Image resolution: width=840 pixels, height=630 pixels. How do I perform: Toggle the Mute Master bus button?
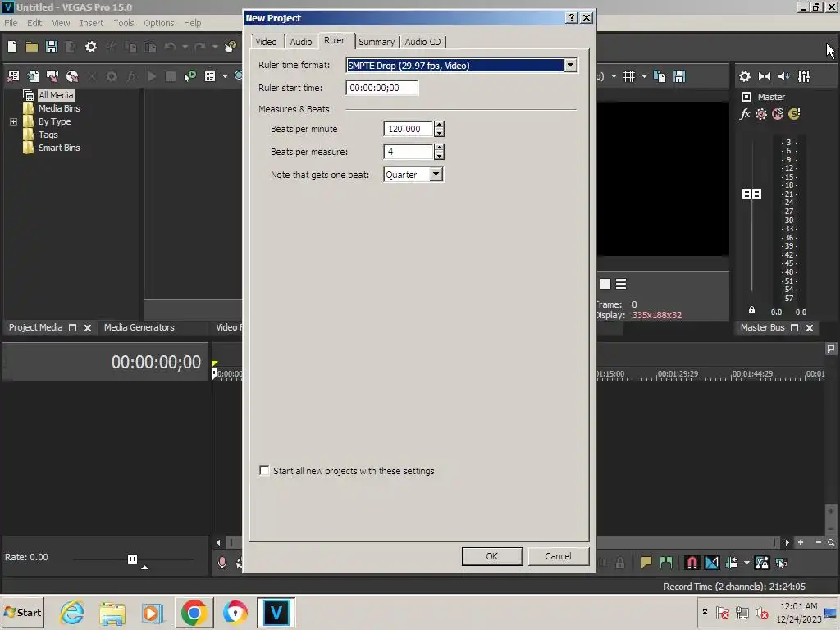click(x=778, y=113)
